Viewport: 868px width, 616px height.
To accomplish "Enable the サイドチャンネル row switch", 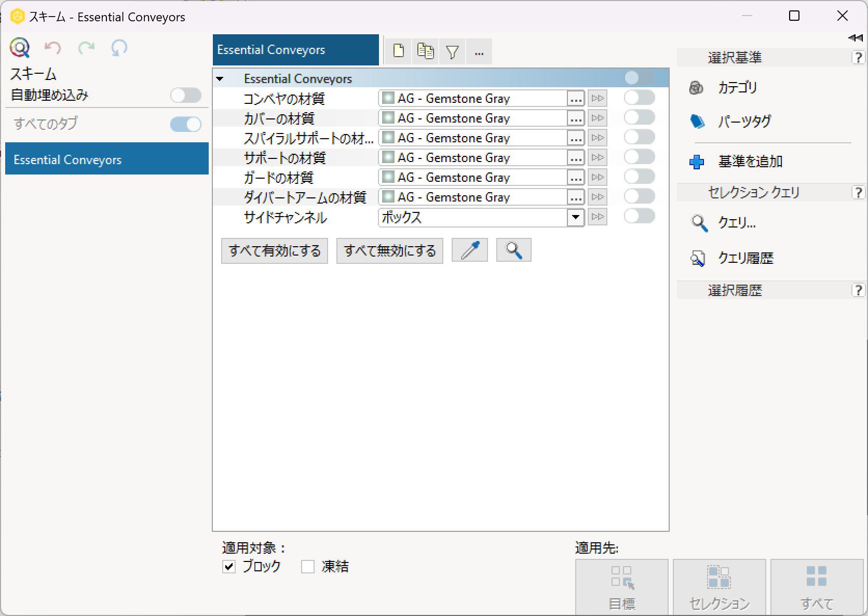I will click(639, 216).
